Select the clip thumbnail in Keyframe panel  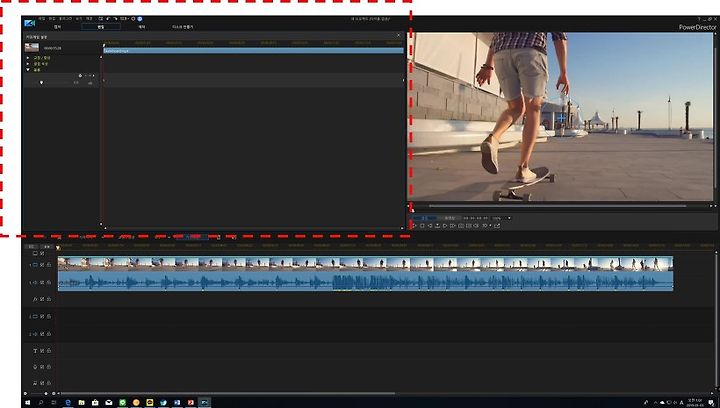click(x=32, y=47)
